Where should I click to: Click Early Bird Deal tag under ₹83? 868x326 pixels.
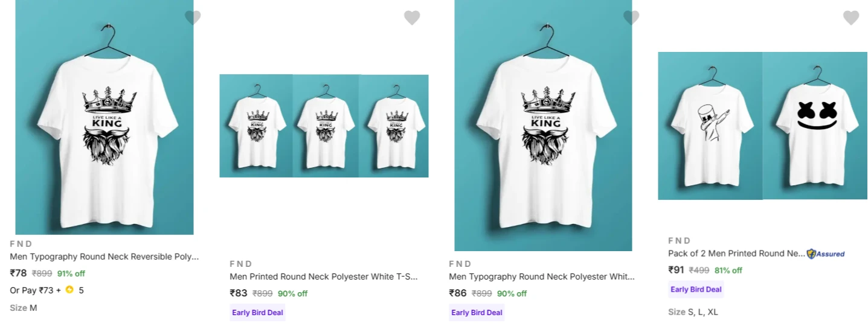pyautogui.click(x=258, y=313)
